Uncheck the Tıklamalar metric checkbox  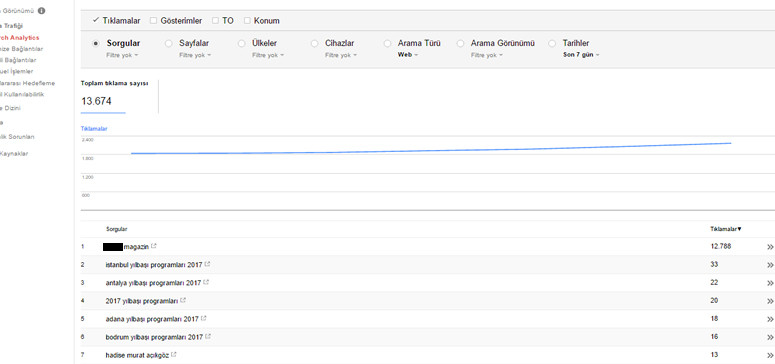point(95,20)
